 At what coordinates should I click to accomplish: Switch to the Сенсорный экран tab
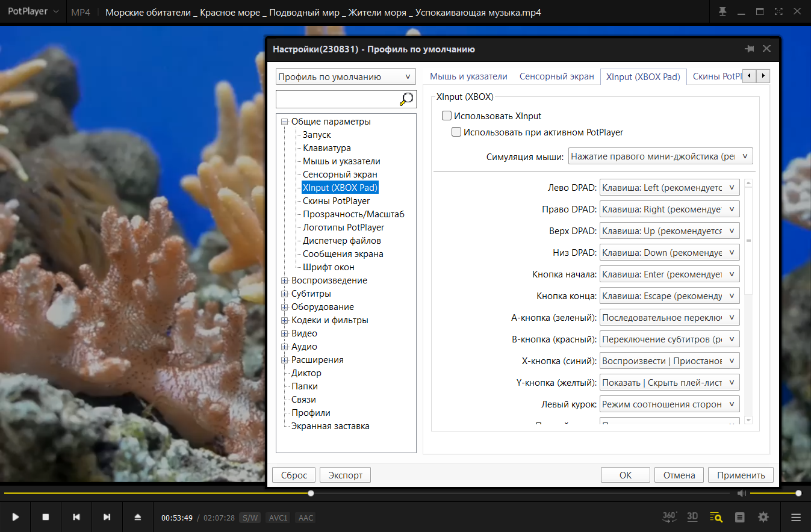click(557, 76)
